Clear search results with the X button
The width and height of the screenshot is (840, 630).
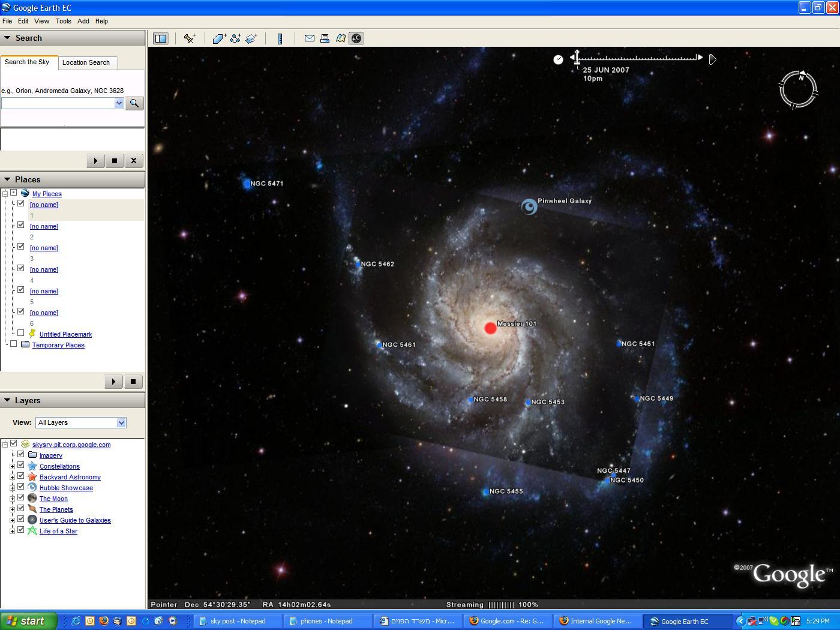(134, 161)
